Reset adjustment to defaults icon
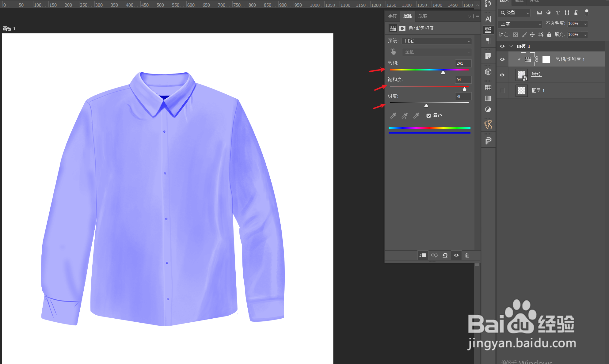 click(x=445, y=255)
